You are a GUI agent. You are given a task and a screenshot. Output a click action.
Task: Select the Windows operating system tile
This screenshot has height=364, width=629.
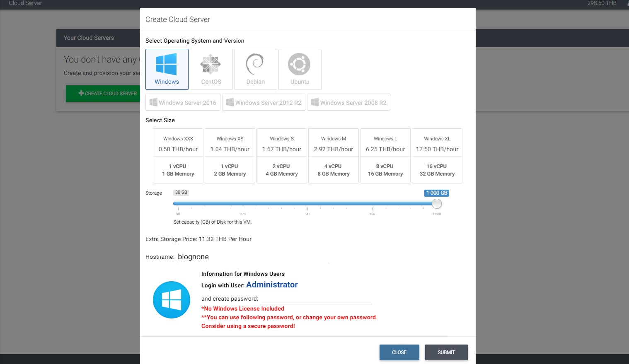coord(167,69)
